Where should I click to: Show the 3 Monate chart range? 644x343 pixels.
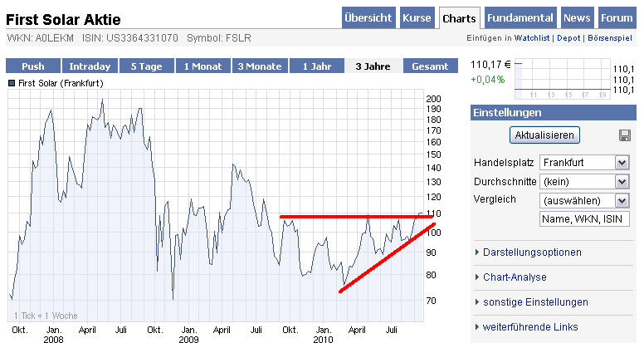tap(260, 66)
